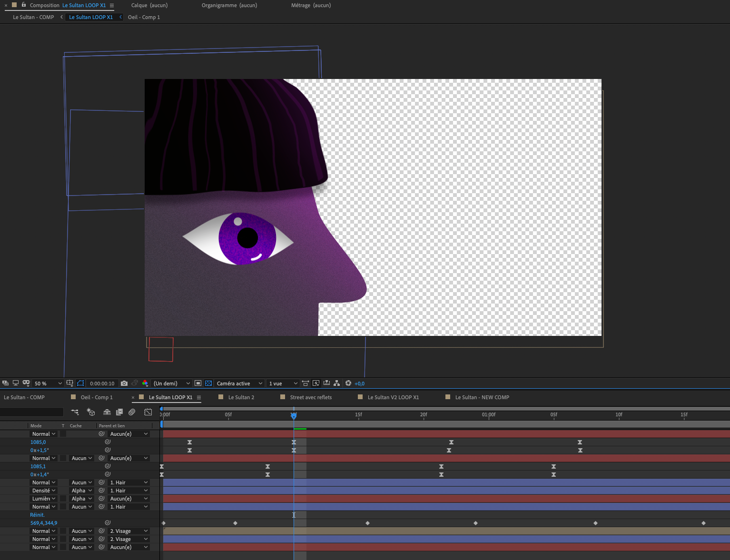The width and height of the screenshot is (730, 560).
Task: Click pick whip beside 569,4,344,9 value
Action: tap(108, 523)
